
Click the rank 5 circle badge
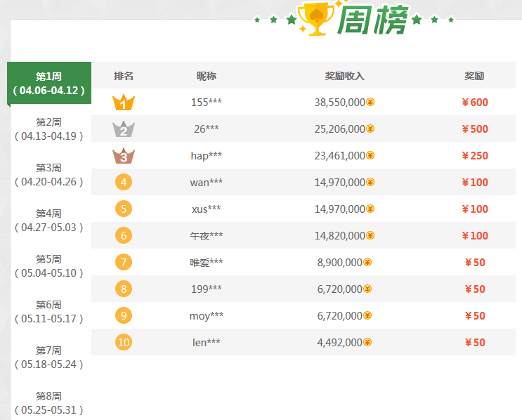(x=124, y=209)
